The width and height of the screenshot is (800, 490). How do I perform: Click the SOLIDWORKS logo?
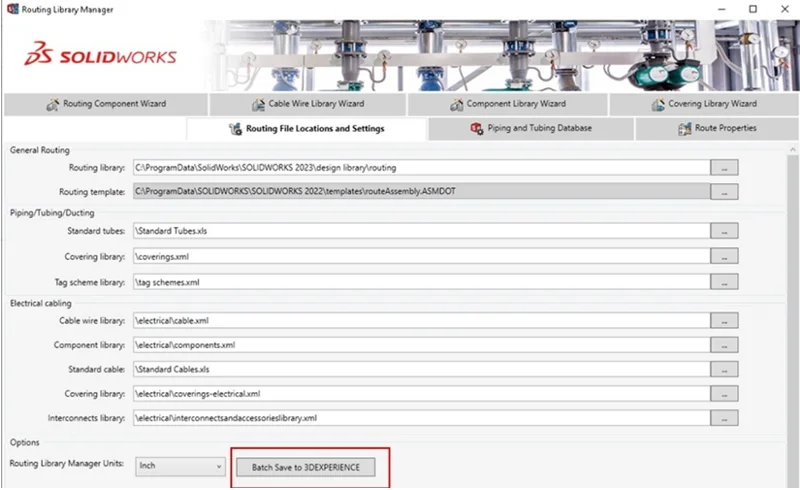pos(100,54)
